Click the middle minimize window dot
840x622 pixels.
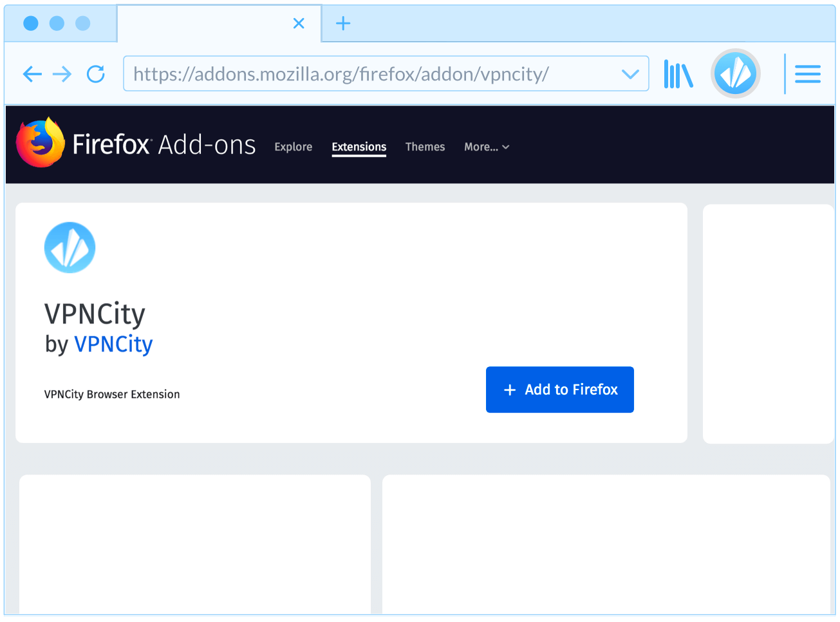(57, 23)
